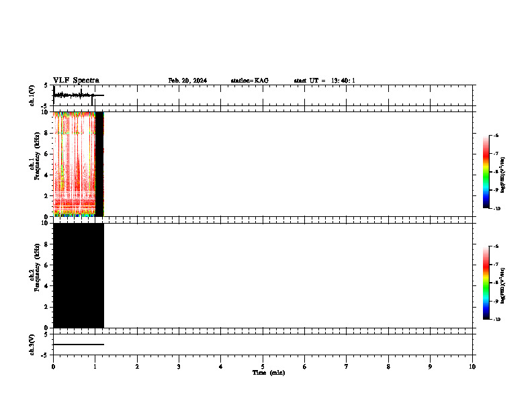Click the "9" tick on the Time axis

(x=430, y=367)
